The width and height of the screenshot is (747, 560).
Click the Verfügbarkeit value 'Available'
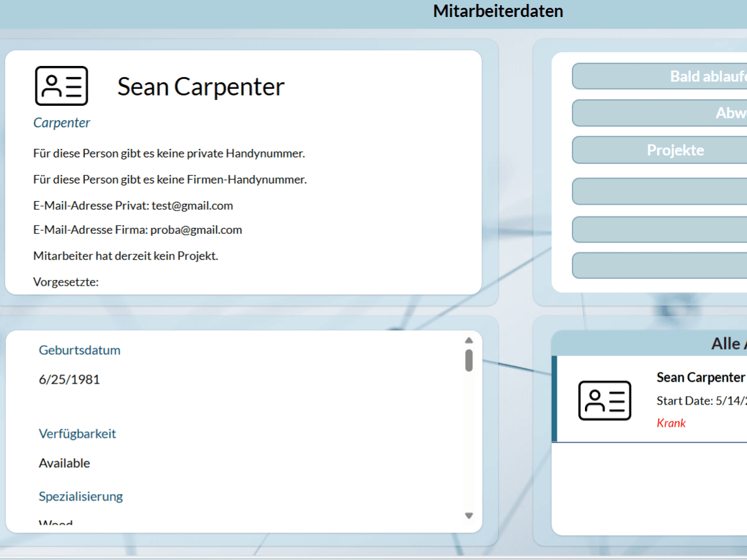[65, 463]
